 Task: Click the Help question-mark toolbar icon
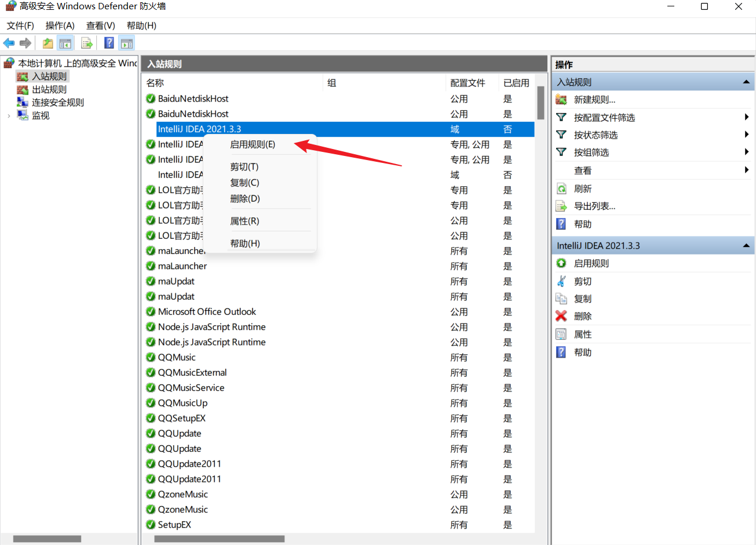(109, 43)
